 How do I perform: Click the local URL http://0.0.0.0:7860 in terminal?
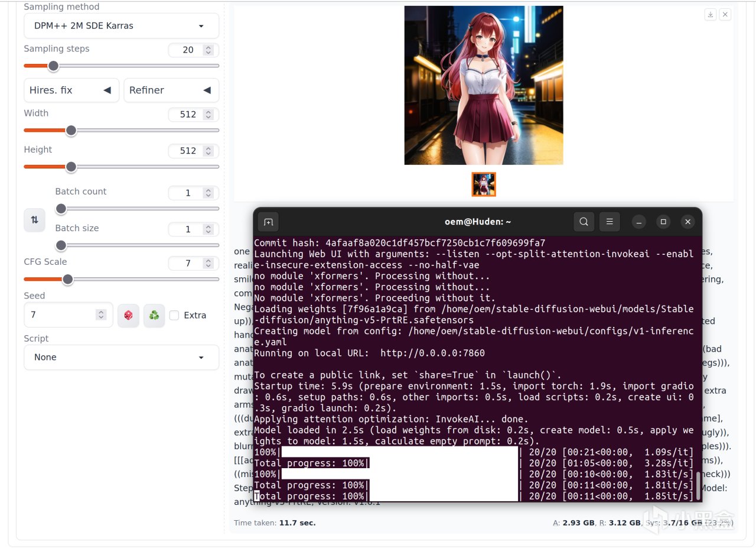point(432,353)
